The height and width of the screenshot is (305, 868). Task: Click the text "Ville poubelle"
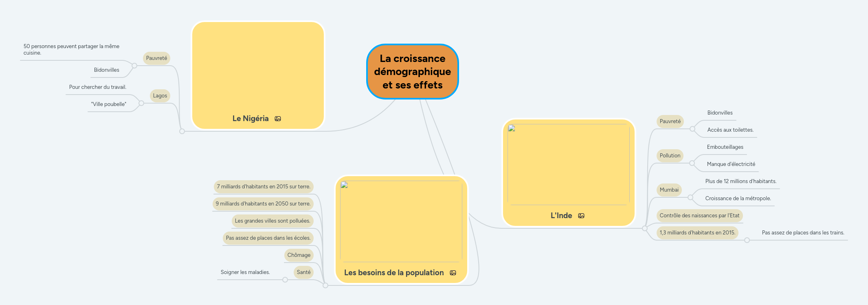(x=109, y=104)
